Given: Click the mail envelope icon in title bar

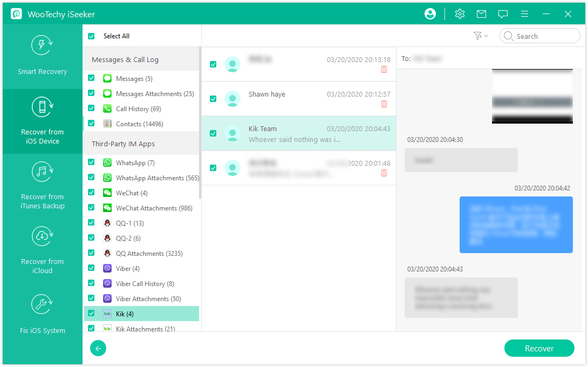Looking at the screenshot, I should point(481,14).
